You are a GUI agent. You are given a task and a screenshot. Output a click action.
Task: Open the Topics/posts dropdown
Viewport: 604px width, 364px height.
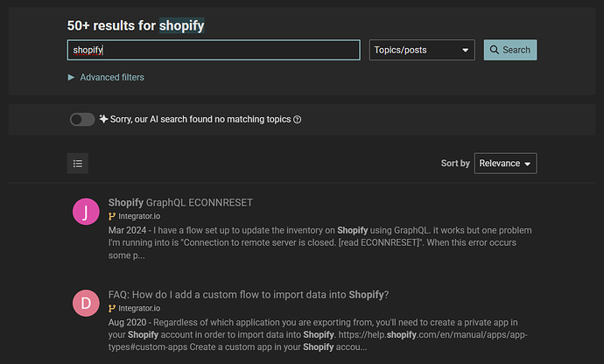422,50
